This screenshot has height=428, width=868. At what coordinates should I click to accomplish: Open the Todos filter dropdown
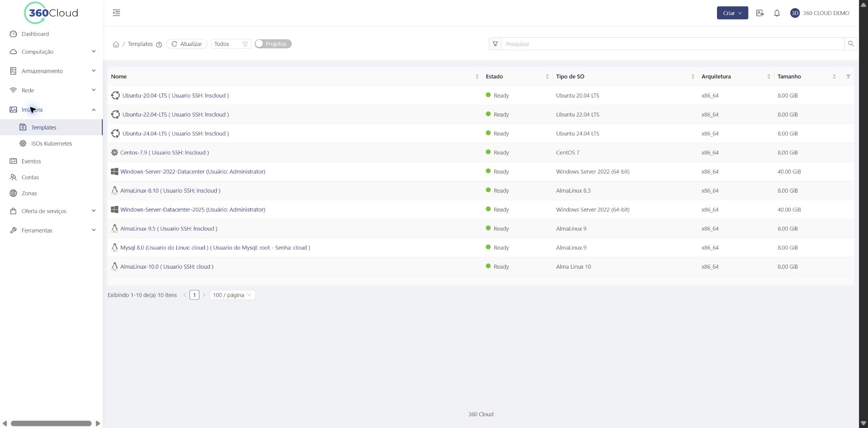tap(231, 44)
